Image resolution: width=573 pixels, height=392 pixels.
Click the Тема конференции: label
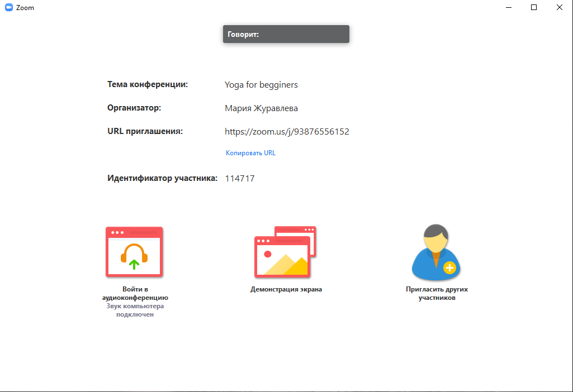coord(148,84)
